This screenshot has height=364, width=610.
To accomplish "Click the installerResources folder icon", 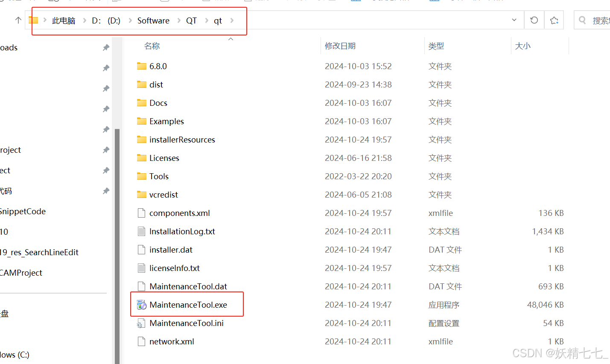I will tap(142, 140).
